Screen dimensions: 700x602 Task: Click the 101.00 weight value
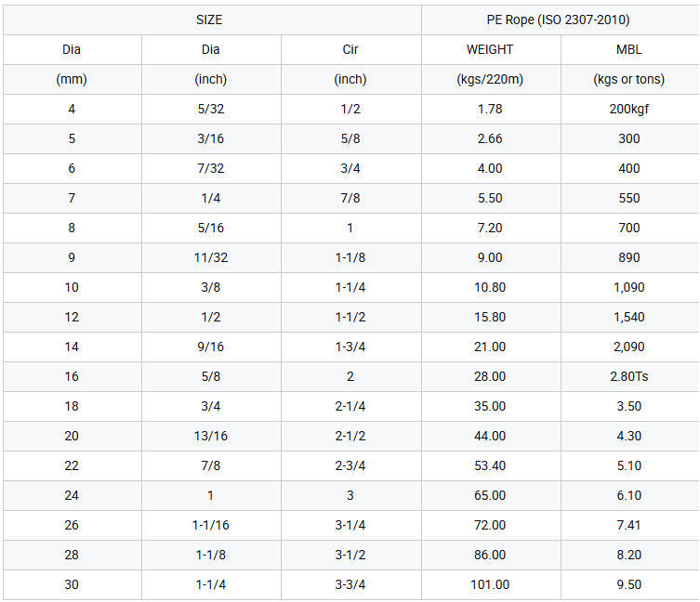pos(490,584)
